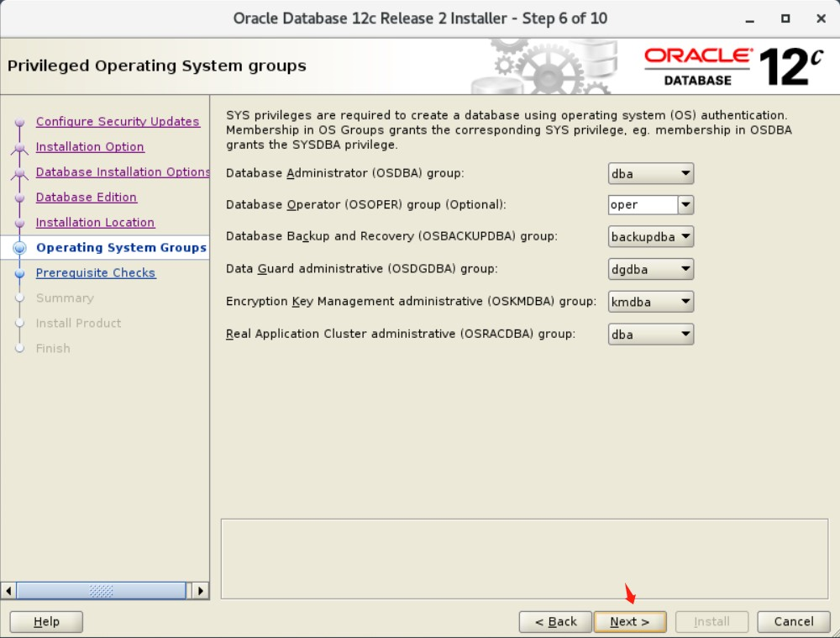Select Operating System Groups step
The width and height of the screenshot is (840, 638).
[x=121, y=248]
